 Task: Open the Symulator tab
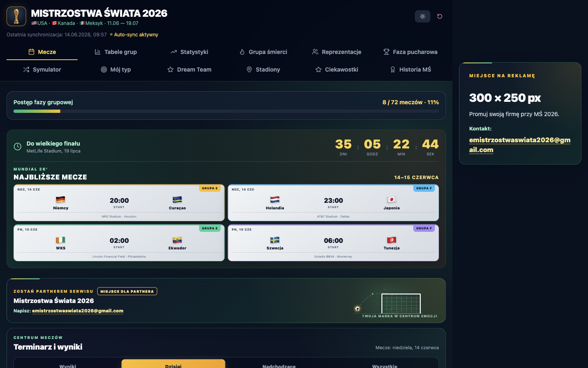point(42,70)
